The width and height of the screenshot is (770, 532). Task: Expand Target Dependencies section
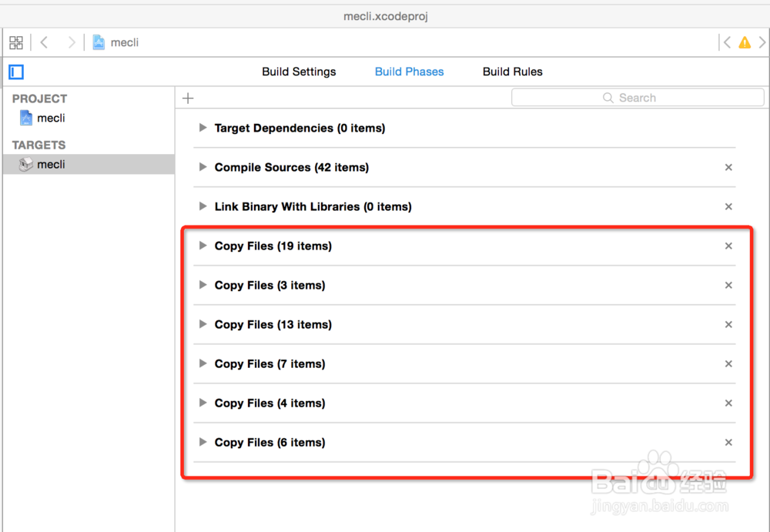pos(203,128)
